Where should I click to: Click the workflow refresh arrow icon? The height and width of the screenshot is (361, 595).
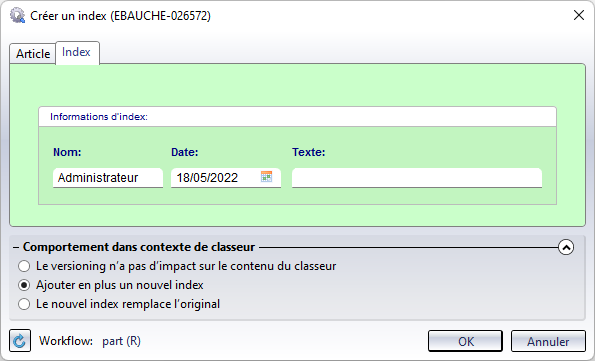(20, 341)
